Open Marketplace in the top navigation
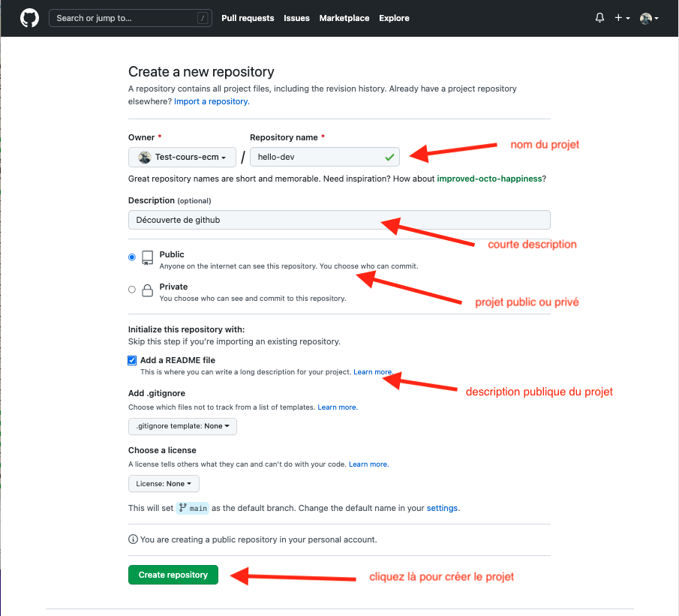This screenshot has width=679, height=616. [344, 18]
